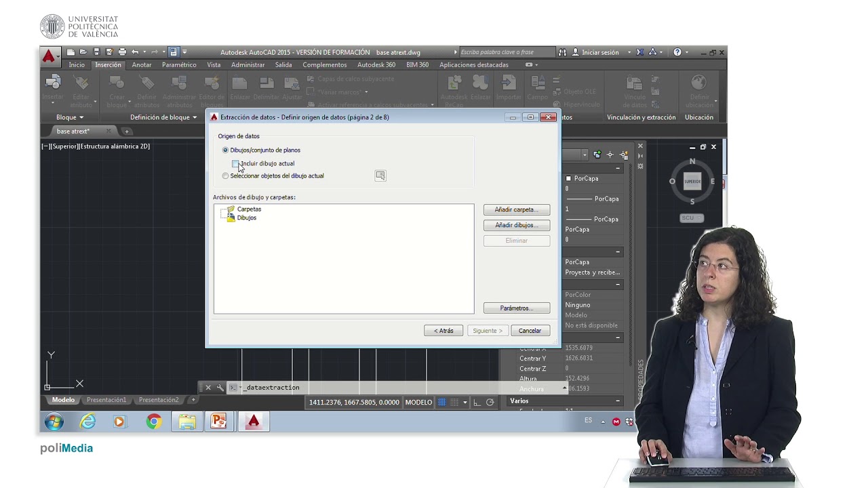This screenshot has width=868, height=488.
Task: Switch to the Anotar ribbon tab
Action: (142, 65)
